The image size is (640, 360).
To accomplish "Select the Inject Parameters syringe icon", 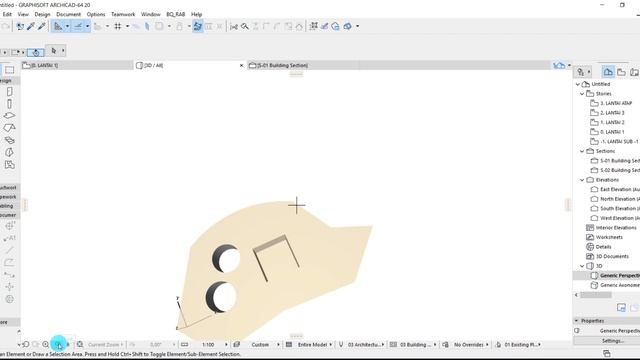I will tap(41, 27).
